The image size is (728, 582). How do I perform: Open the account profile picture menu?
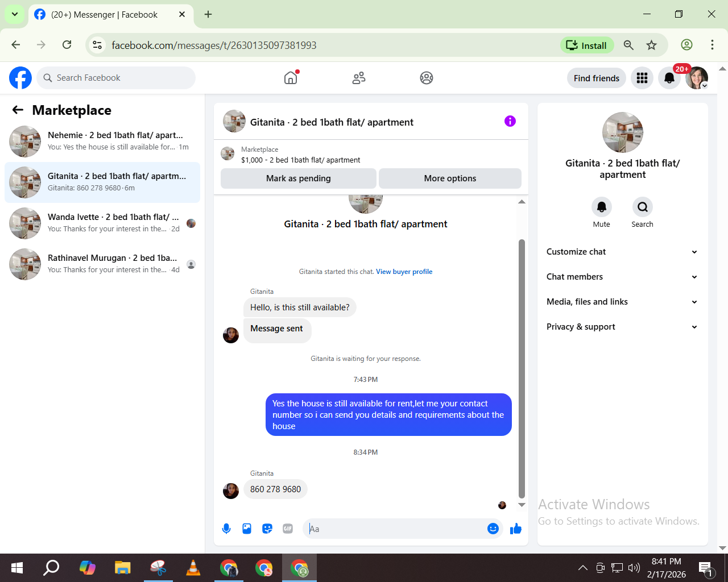click(697, 78)
